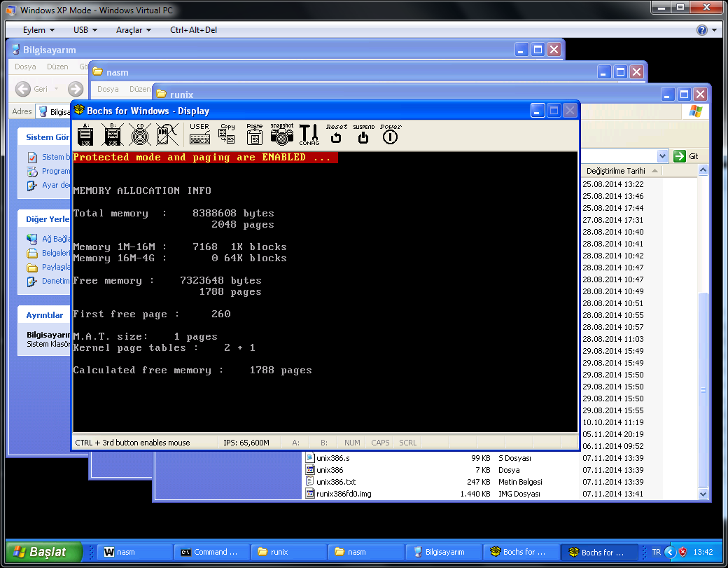This screenshot has height=568, width=728.
Task: Open Düzen menu in Bilgisayarım window
Action: tap(57, 67)
